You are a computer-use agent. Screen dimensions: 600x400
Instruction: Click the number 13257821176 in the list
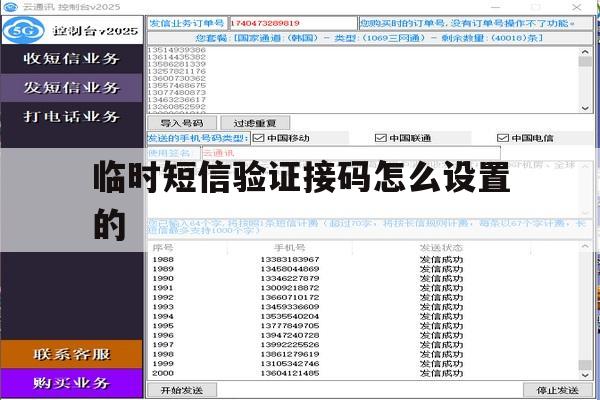click(176, 71)
